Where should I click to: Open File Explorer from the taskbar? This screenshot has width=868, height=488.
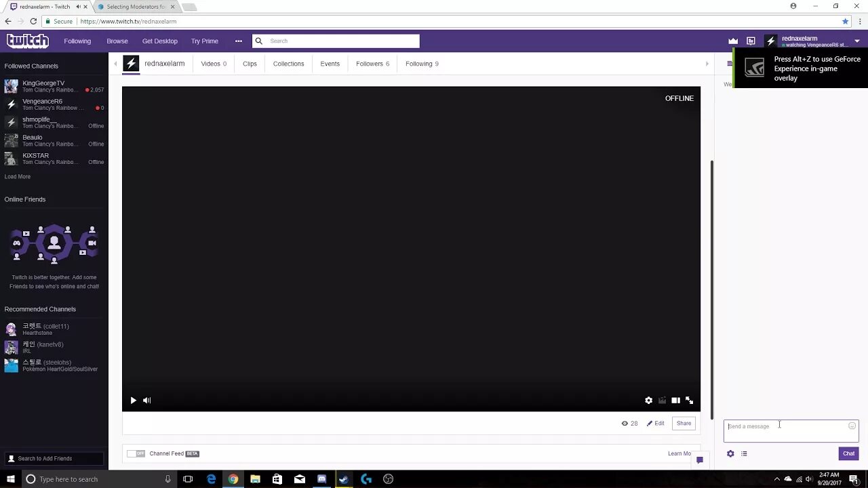click(255, 479)
